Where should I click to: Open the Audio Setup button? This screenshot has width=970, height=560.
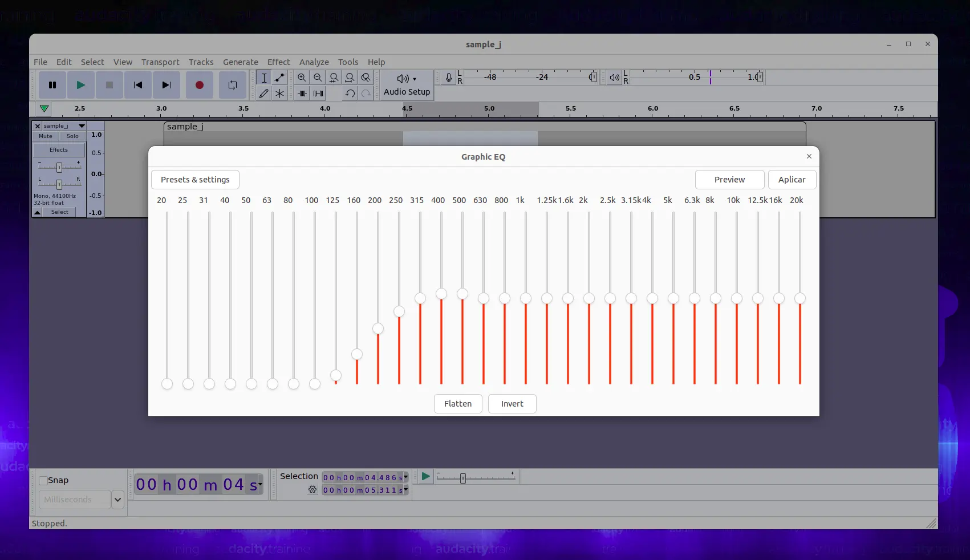407,85
